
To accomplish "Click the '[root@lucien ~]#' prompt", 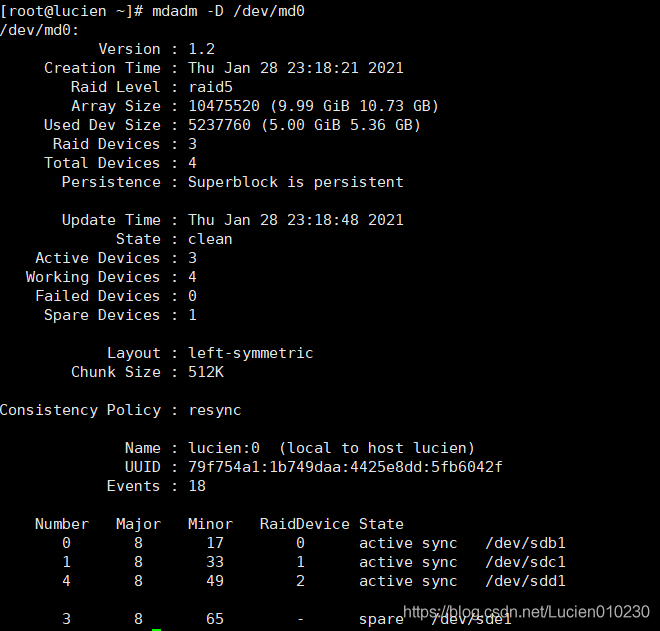I will pos(71,11).
